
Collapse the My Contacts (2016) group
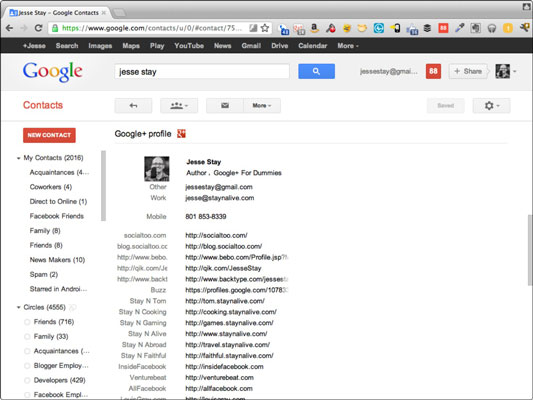point(18,158)
